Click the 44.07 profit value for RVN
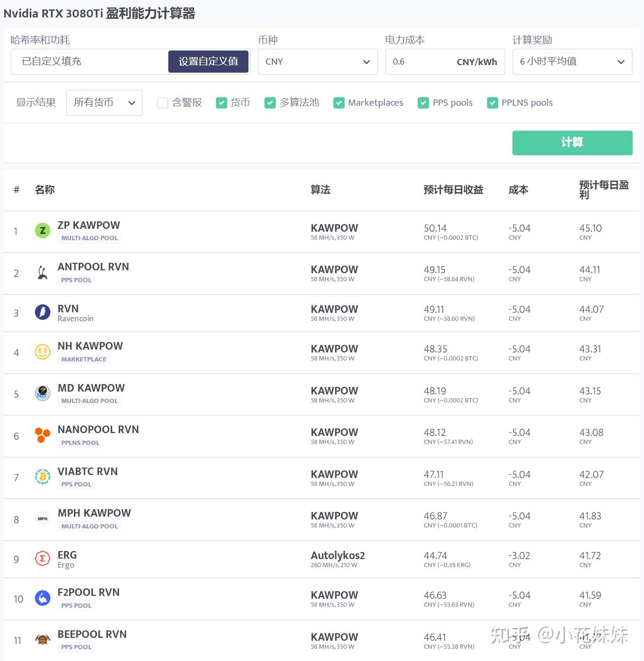644x661 pixels. 591,310
